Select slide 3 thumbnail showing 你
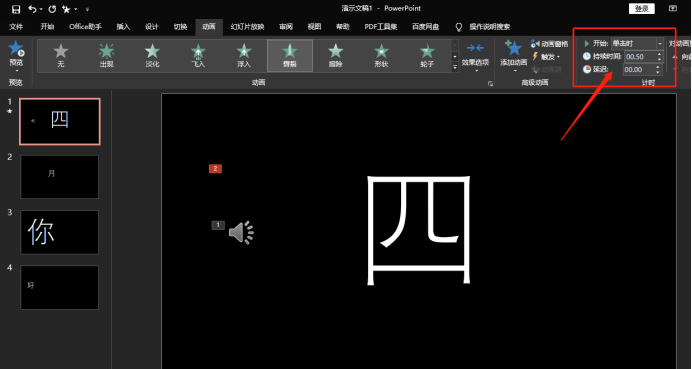Image resolution: width=692 pixels, height=369 pixels. coord(60,232)
